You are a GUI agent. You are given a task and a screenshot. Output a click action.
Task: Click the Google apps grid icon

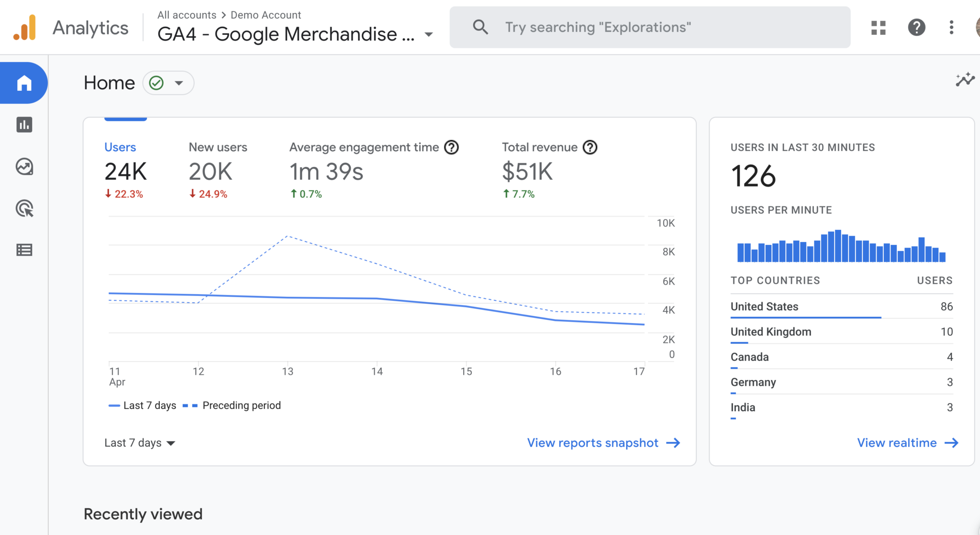[878, 28]
